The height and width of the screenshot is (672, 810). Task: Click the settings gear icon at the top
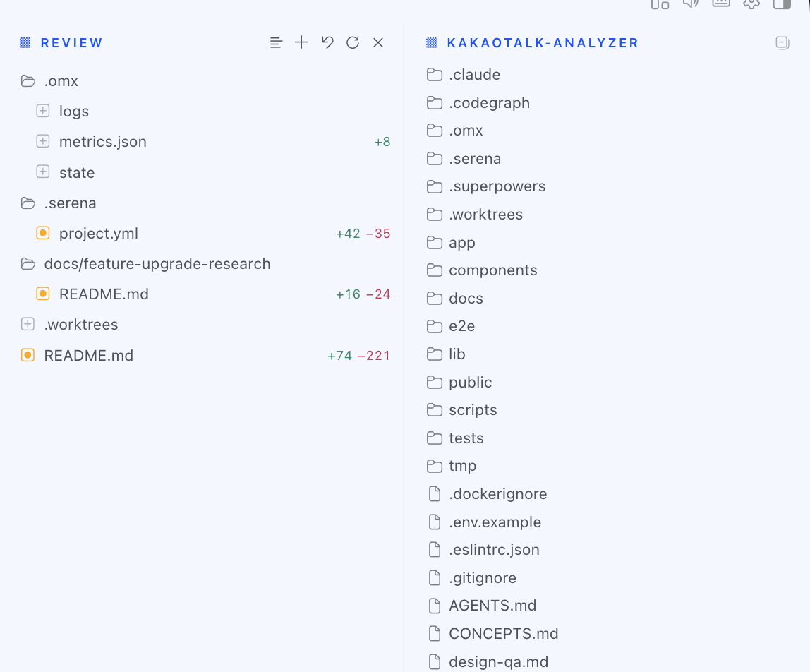[751, 3]
